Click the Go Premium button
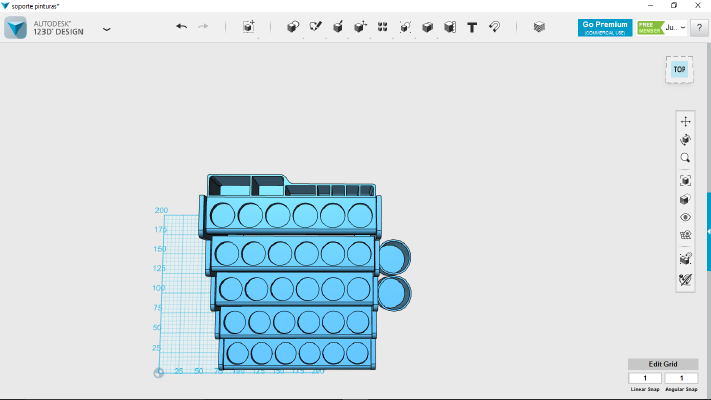The width and height of the screenshot is (711, 400). click(x=605, y=28)
